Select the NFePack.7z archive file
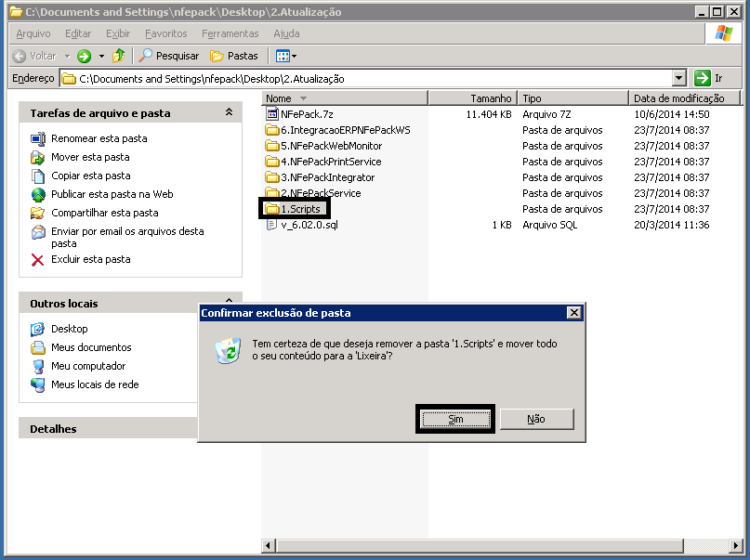The image size is (750, 560). tap(306, 114)
